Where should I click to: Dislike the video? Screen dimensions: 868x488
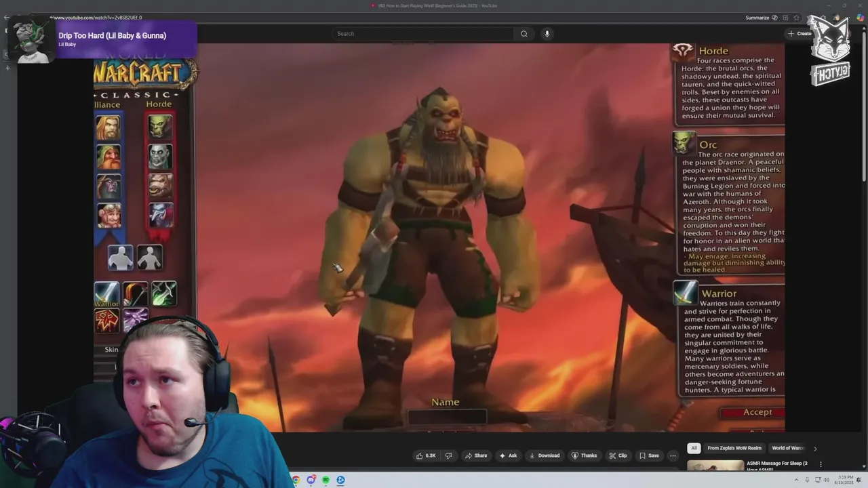pos(448,455)
